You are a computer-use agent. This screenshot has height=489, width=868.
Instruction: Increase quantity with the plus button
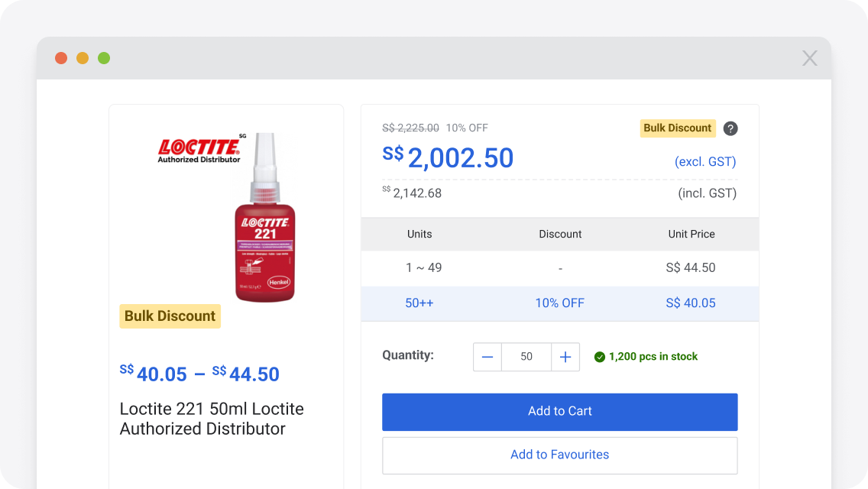coord(565,357)
